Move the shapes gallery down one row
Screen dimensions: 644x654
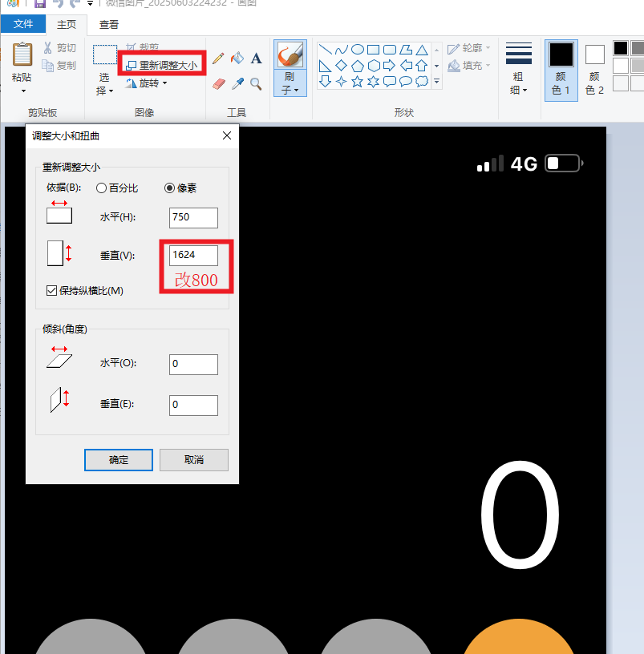(436, 66)
